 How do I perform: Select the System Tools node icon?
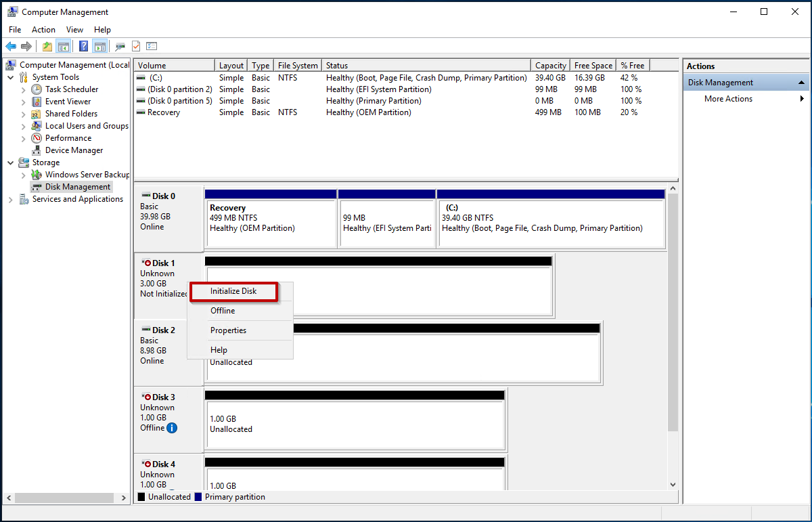pos(24,77)
